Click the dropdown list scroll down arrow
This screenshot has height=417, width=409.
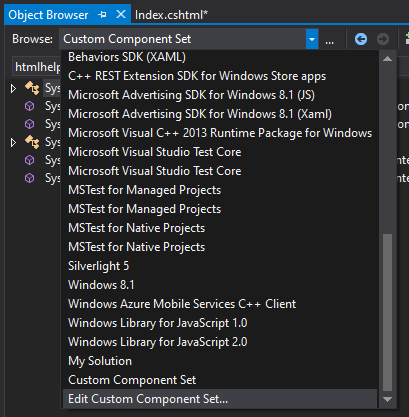tap(387, 399)
